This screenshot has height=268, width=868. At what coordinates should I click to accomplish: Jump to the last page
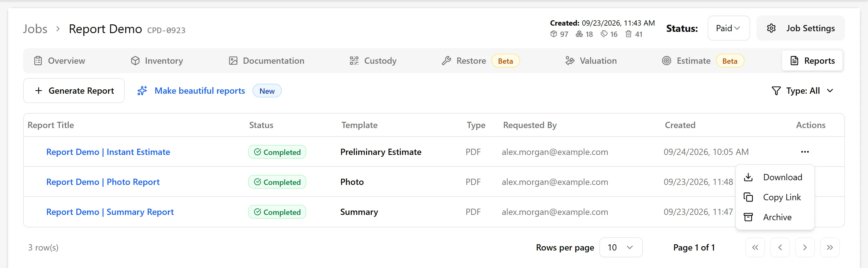point(830,247)
